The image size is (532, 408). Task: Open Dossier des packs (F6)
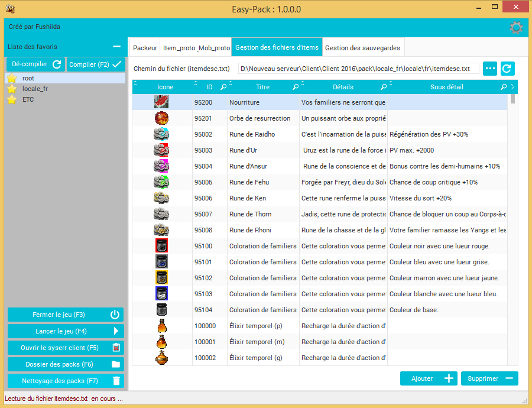[x=66, y=364]
